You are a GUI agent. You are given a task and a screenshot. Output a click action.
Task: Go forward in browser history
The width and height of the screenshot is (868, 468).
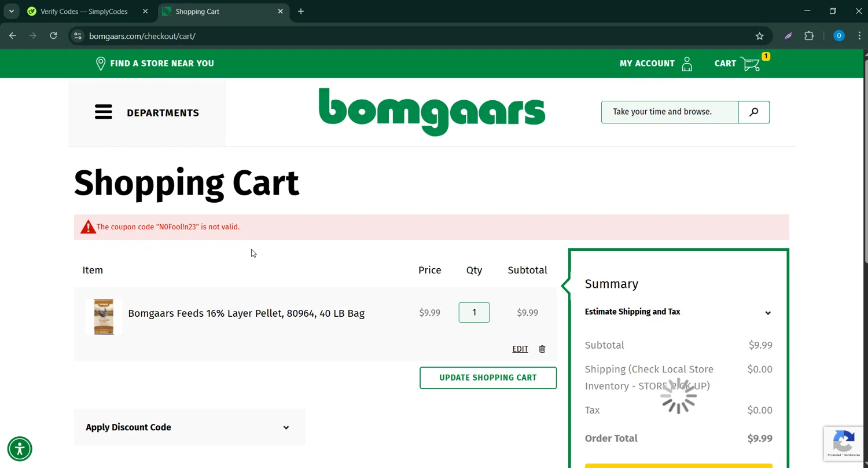33,36
